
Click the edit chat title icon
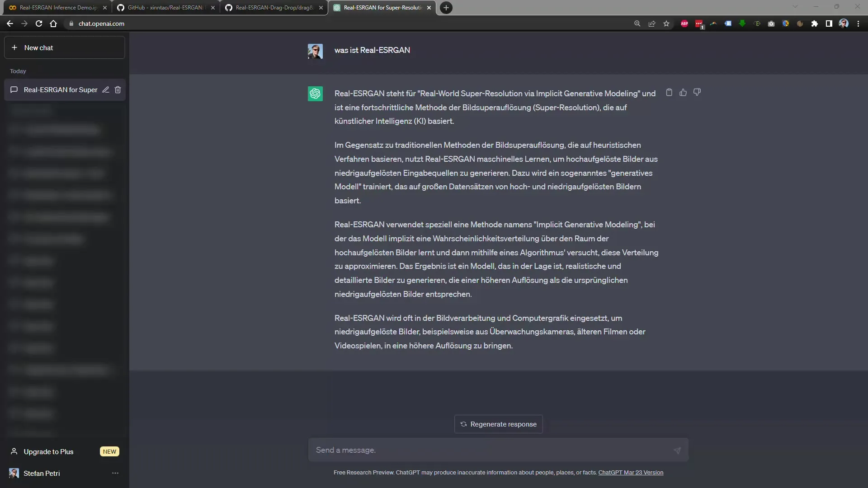click(106, 89)
